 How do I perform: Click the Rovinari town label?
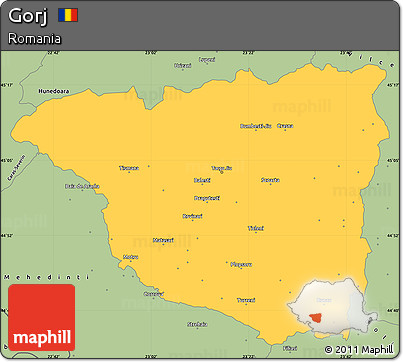193,216
